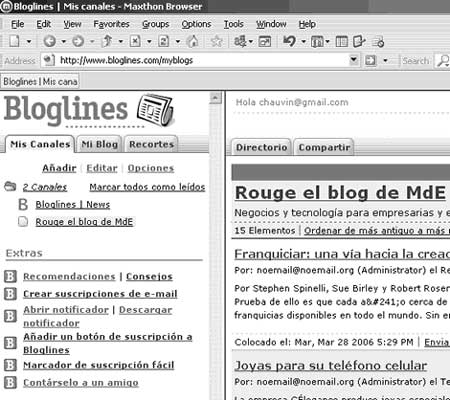This screenshot has height=400, width=450.
Task: Click the Añadir link
Action: (59, 168)
